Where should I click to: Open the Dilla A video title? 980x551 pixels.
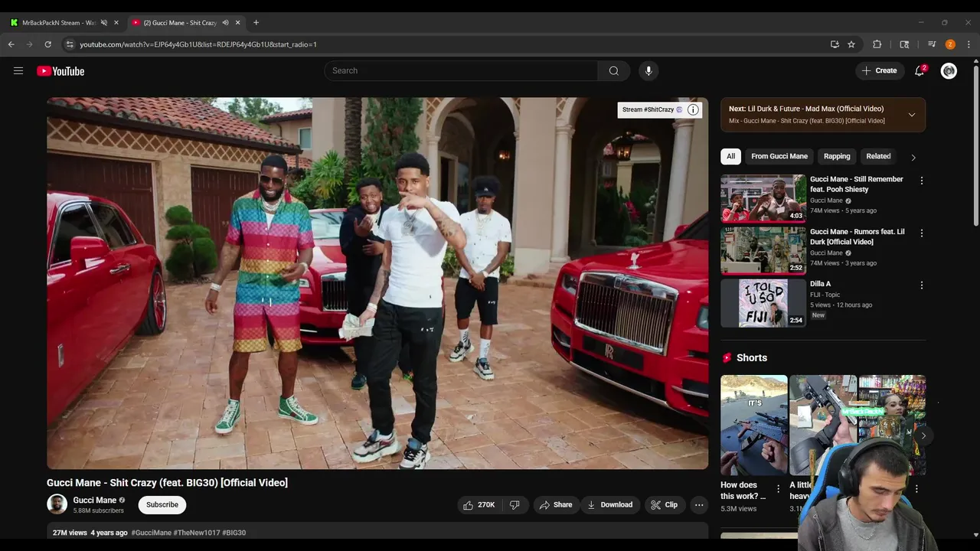tap(820, 284)
